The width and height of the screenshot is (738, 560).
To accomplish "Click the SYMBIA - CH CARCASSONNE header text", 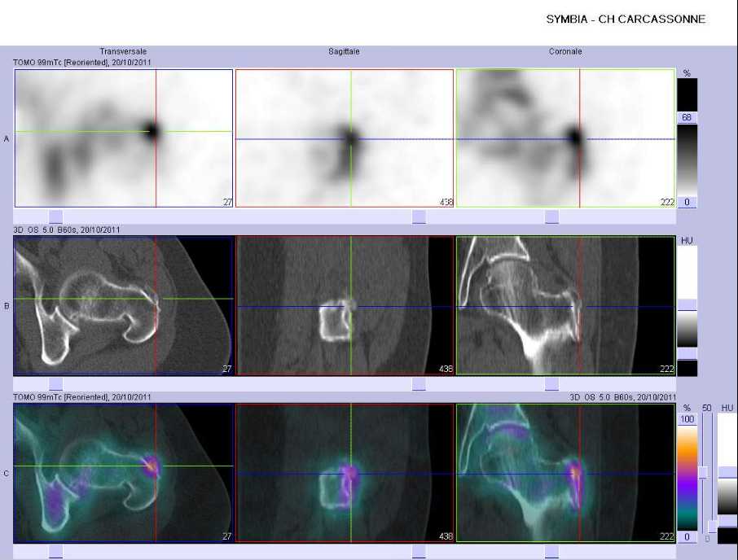I will coord(626,20).
